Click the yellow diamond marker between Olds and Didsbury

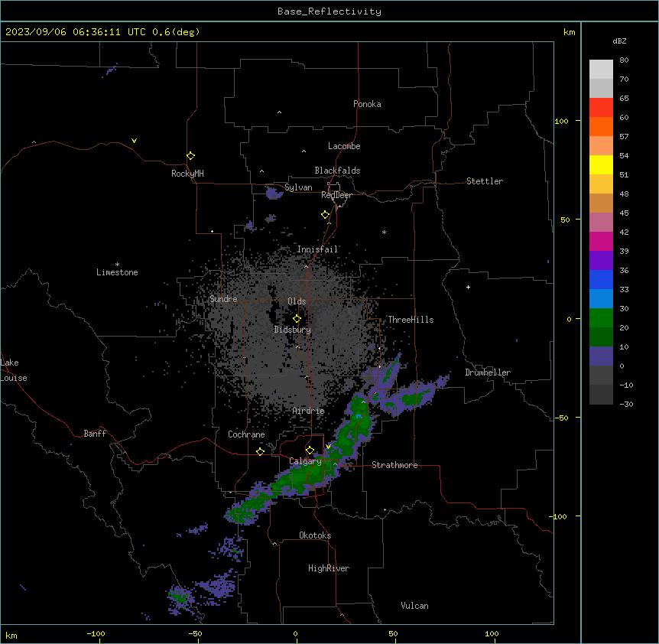point(297,319)
